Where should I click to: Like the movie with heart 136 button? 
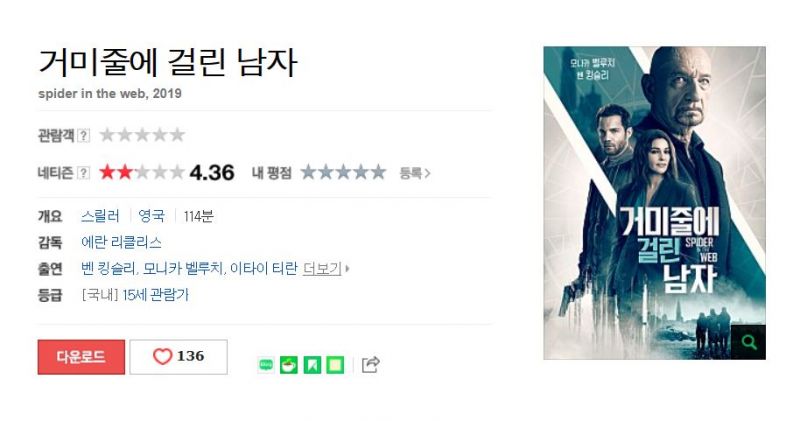click(x=179, y=357)
